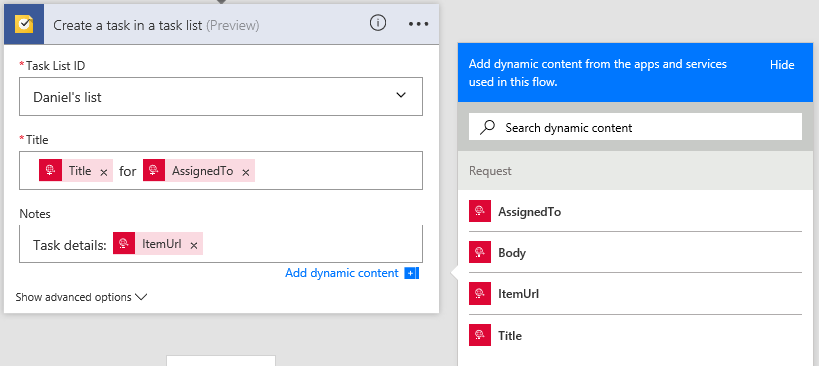The width and height of the screenshot is (819, 366).
Task: Click the Add dynamic content link
Action: 342,273
